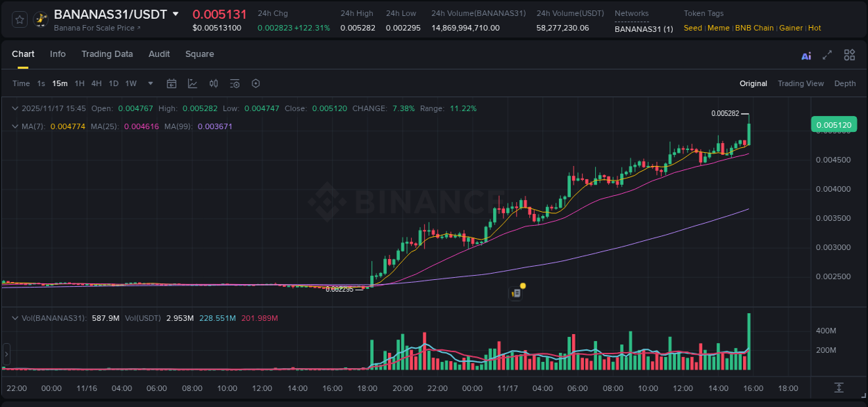Open the extra timeframes dropdown arrow

coord(150,83)
